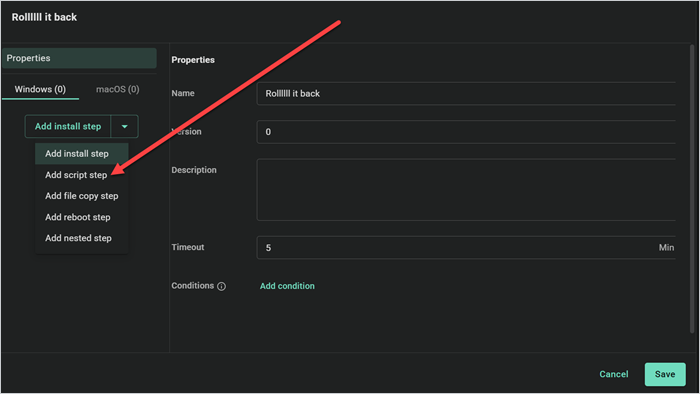Choose Add script step from the menu
Viewport: 700px width, 394px height.
[82, 175]
